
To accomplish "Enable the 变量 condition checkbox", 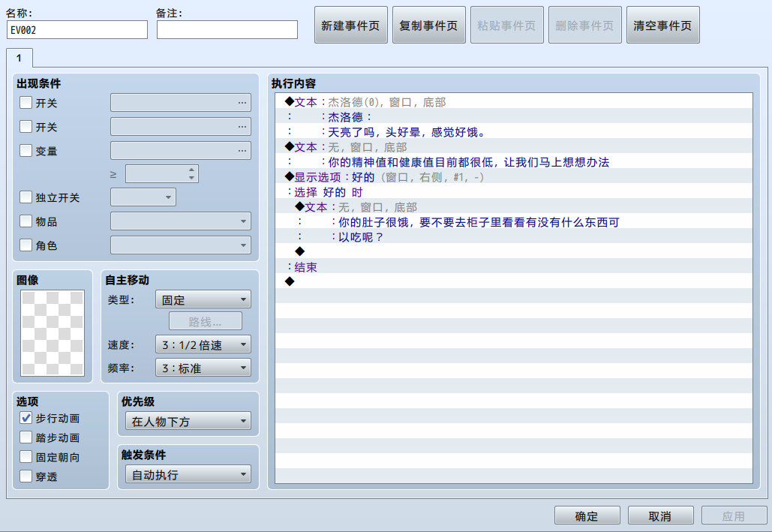I will click(26, 150).
